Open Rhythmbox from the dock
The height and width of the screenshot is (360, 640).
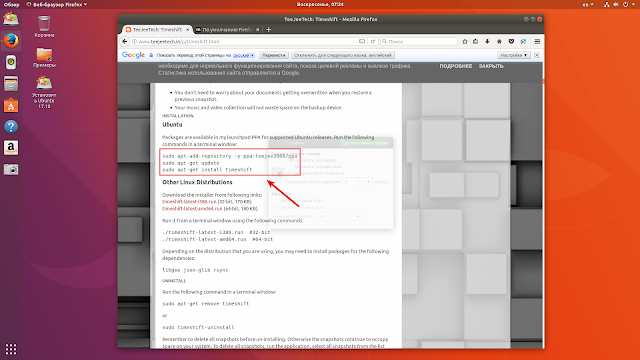[x=11, y=62]
